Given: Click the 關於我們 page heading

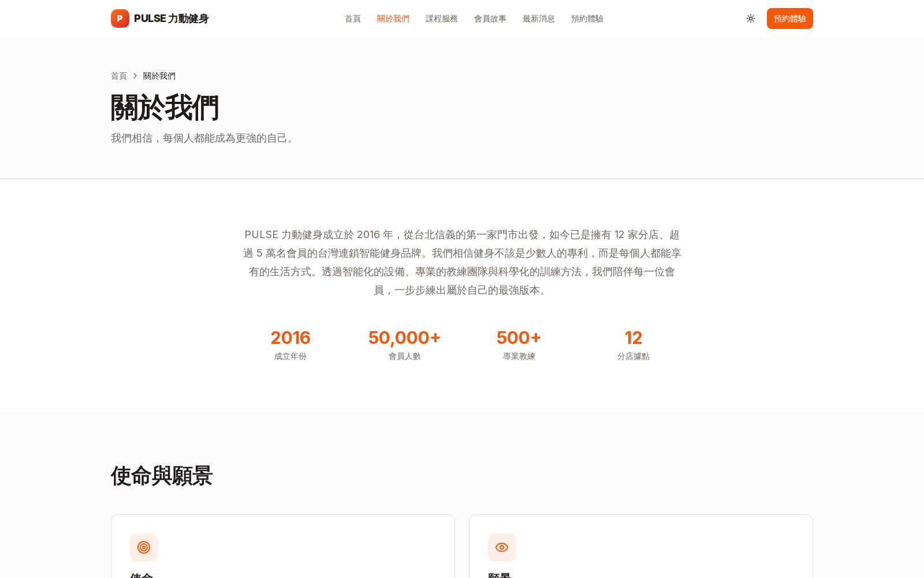Looking at the screenshot, I should coord(165,108).
